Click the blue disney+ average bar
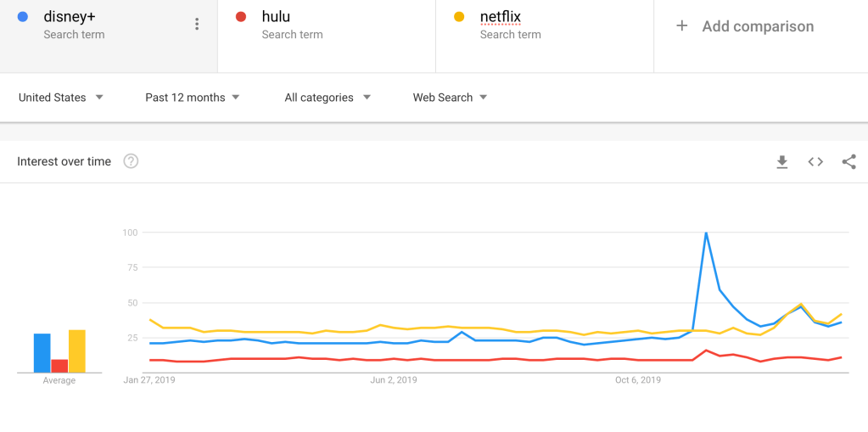 (42, 353)
